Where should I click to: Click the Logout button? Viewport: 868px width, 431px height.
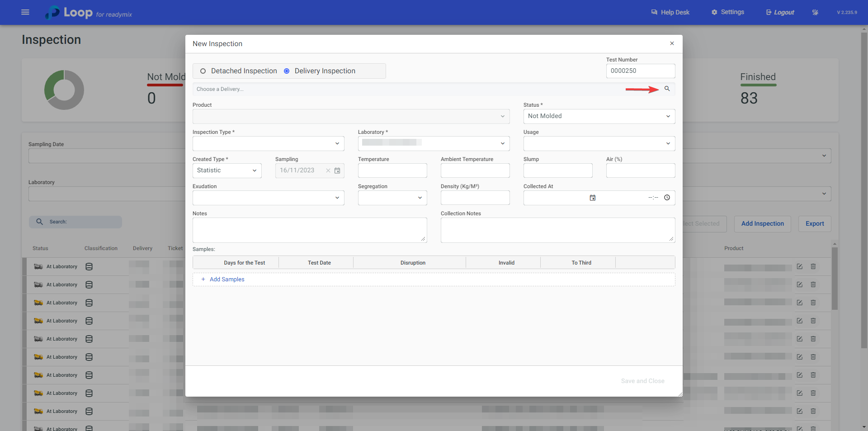[x=780, y=12]
